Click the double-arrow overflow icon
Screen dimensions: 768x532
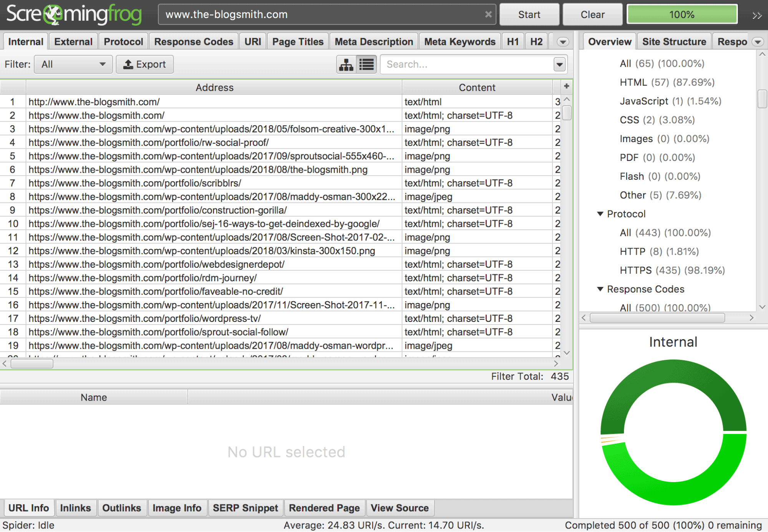[756, 15]
